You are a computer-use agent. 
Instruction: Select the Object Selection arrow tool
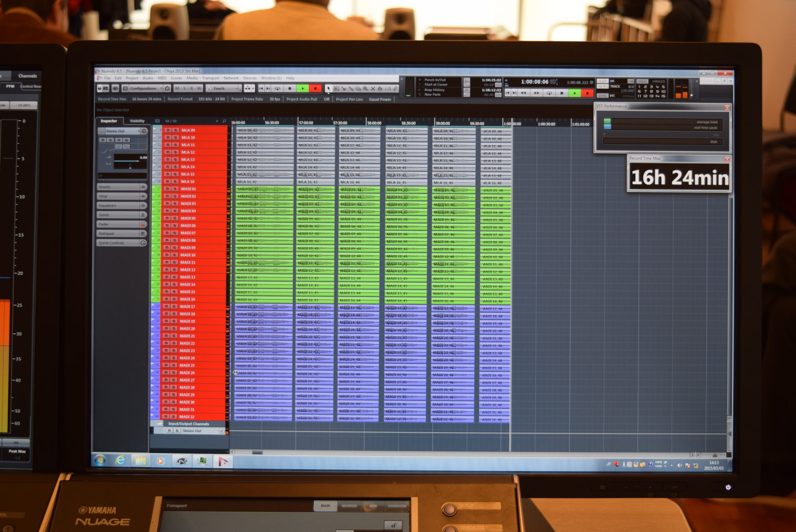(x=328, y=89)
